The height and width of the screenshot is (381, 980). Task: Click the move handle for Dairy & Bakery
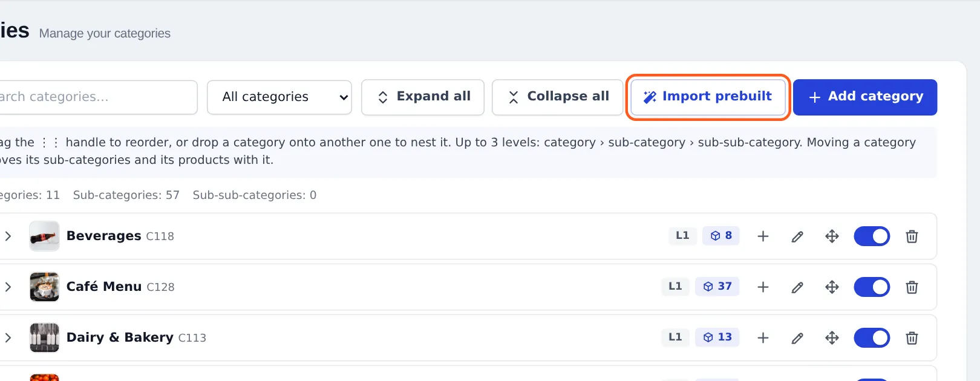pyautogui.click(x=832, y=338)
